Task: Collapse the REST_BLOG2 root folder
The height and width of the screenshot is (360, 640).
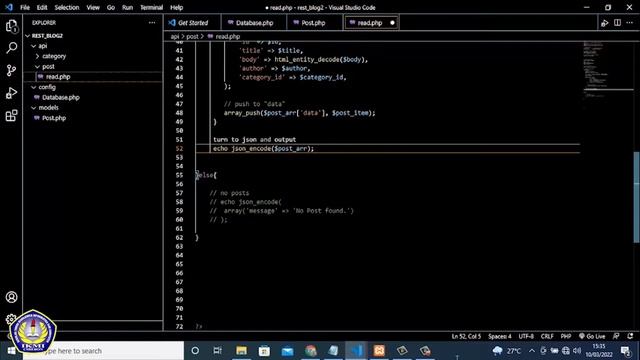Action: [94, 36]
